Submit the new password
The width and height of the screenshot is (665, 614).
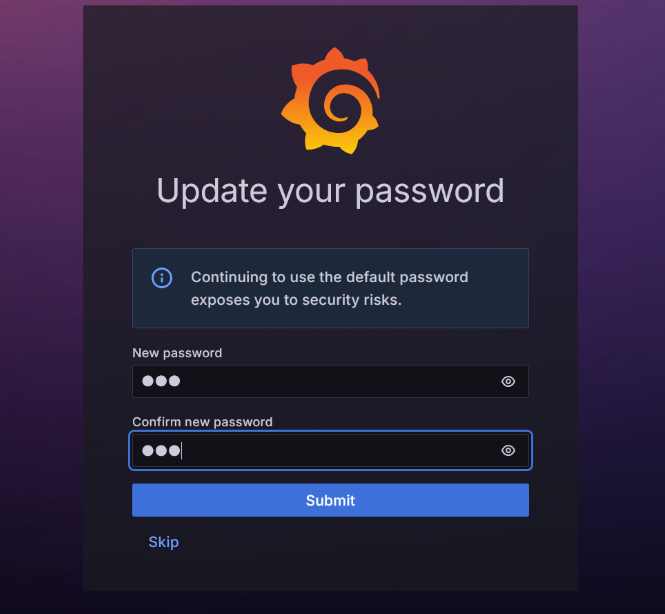330,500
